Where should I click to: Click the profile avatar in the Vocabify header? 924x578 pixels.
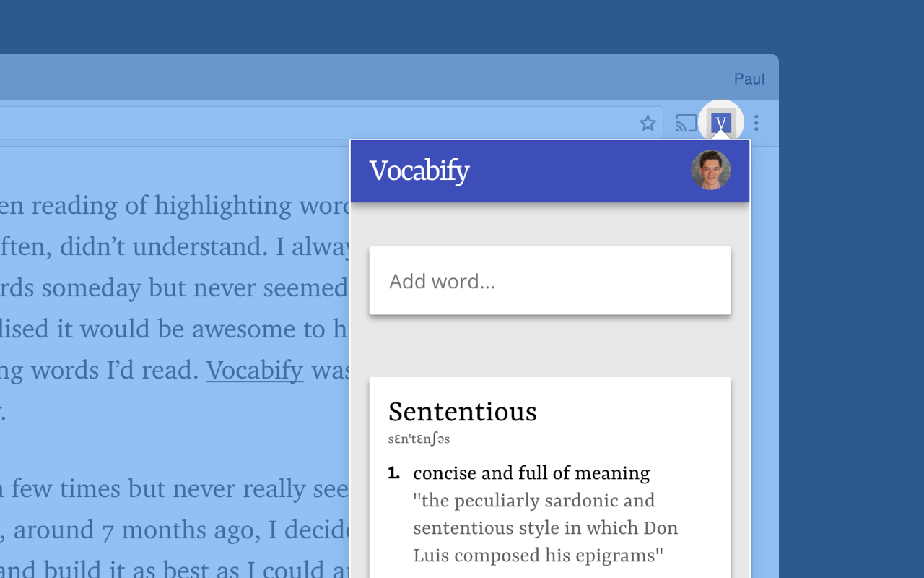[710, 171]
